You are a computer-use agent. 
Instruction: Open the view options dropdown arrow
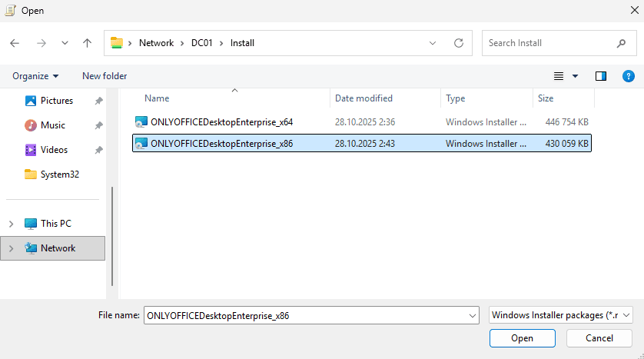click(x=575, y=76)
